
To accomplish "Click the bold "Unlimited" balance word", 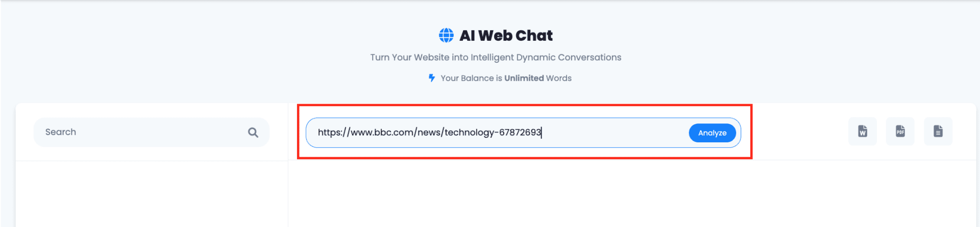I will [524, 78].
